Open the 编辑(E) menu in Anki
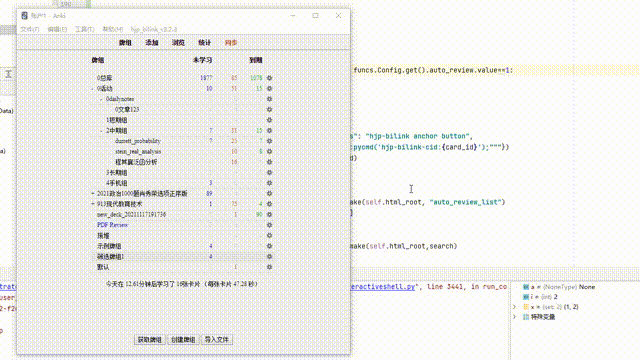 (x=57, y=29)
